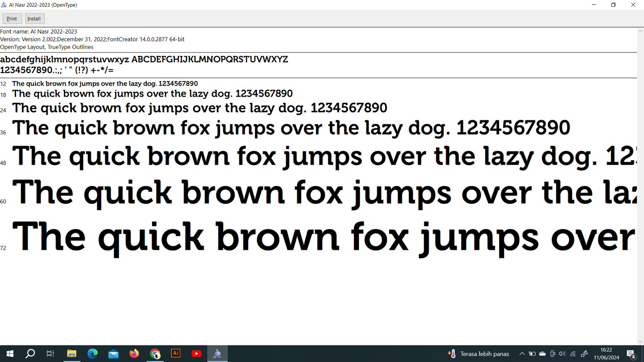This screenshot has height=362, width=644.
Task: Click the Print button
Action: (12, 19)
